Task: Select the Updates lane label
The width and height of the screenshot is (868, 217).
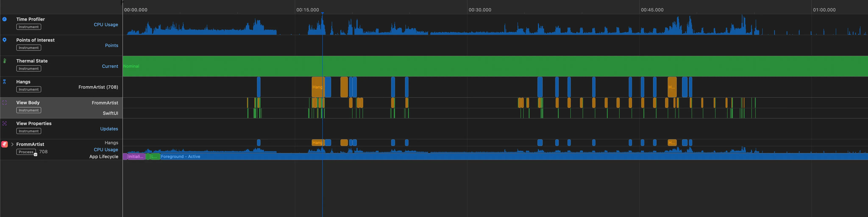Action: click(109, 129)
